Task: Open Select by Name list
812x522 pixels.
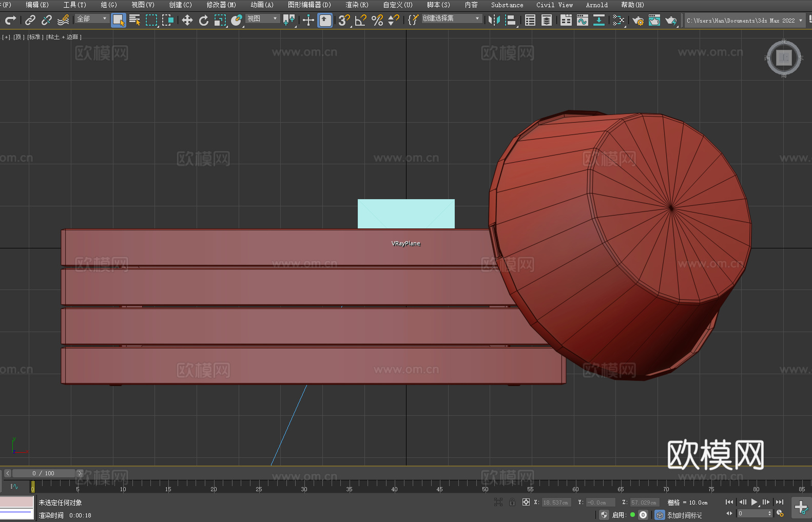Action: click(135, 20)
